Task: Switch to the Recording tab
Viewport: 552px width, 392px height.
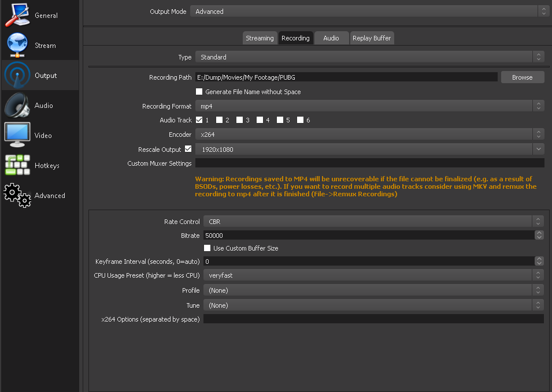Action: (295, 38)
